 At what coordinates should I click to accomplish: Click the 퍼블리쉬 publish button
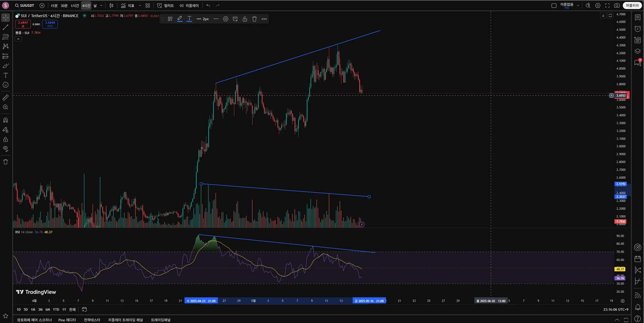632,6
